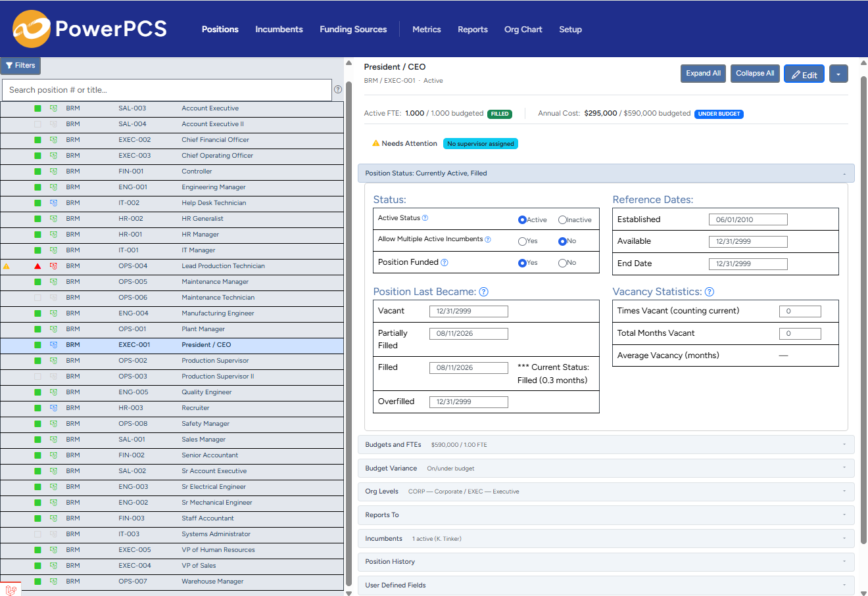The image size is (868, 596).
Task: Click the green status square for FIN-001
Action: [37, 172]
